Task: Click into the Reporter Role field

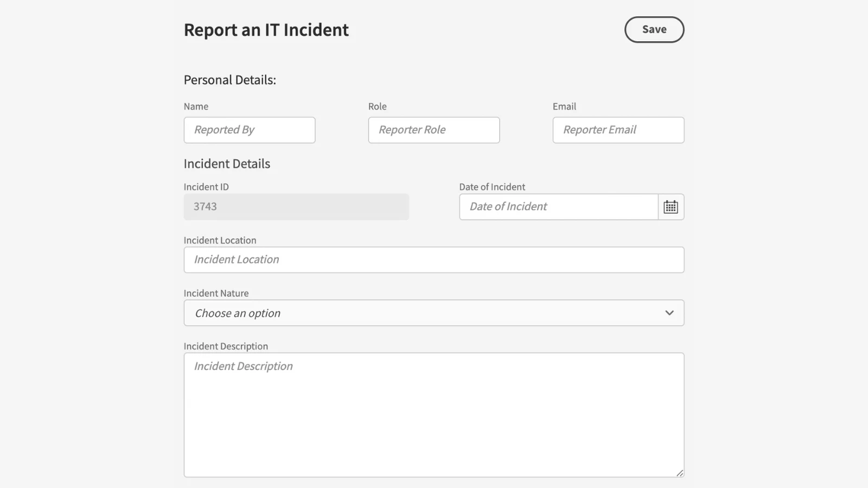Action: pos(434,130)
